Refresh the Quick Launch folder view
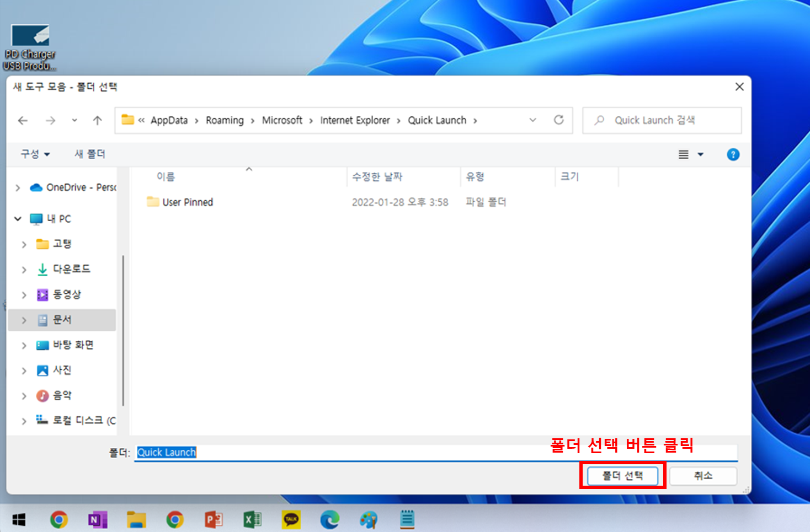 [559, 120]
